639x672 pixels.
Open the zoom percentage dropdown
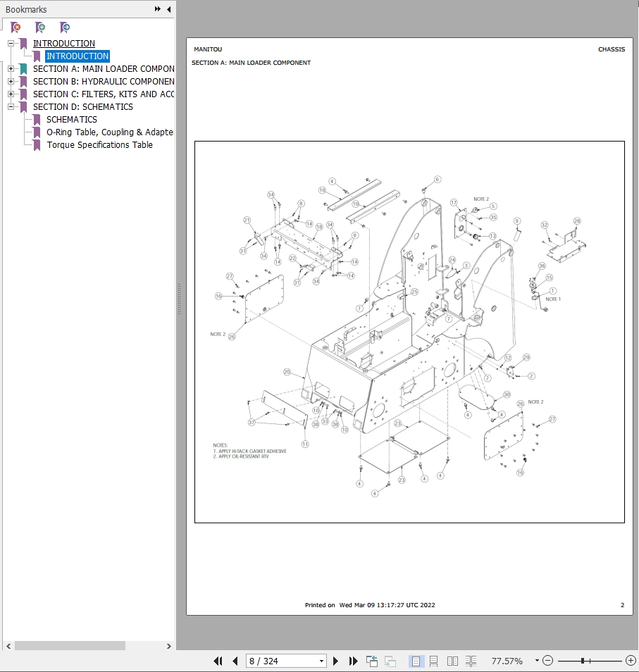click(536, 661)
